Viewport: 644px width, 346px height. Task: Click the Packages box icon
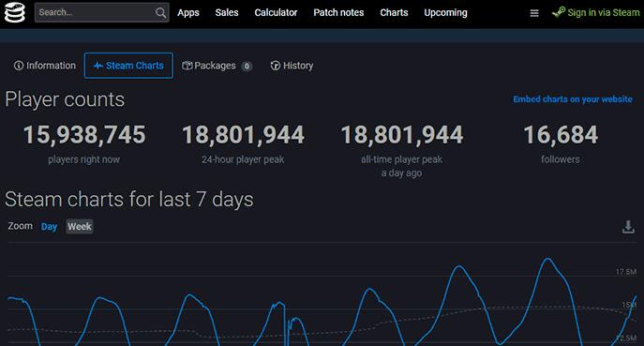[x=187, y=66]
